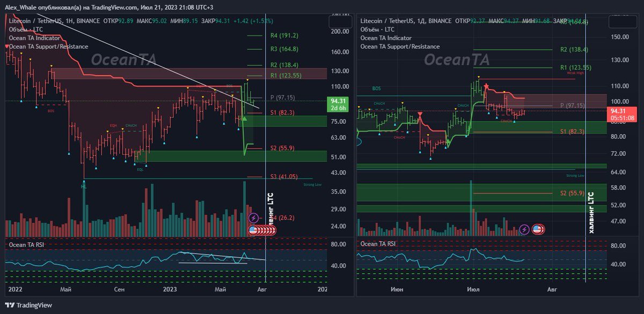Click the S2 (55.9) label on the 1H chart
The width and height of the screenshot is (644, 314).
tap(282, 148)
